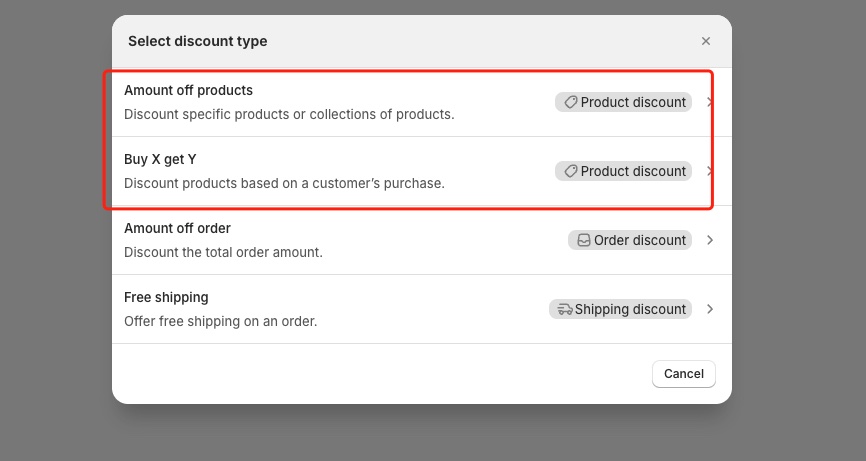Click the Order discount inbox icon

click(583, 240)
